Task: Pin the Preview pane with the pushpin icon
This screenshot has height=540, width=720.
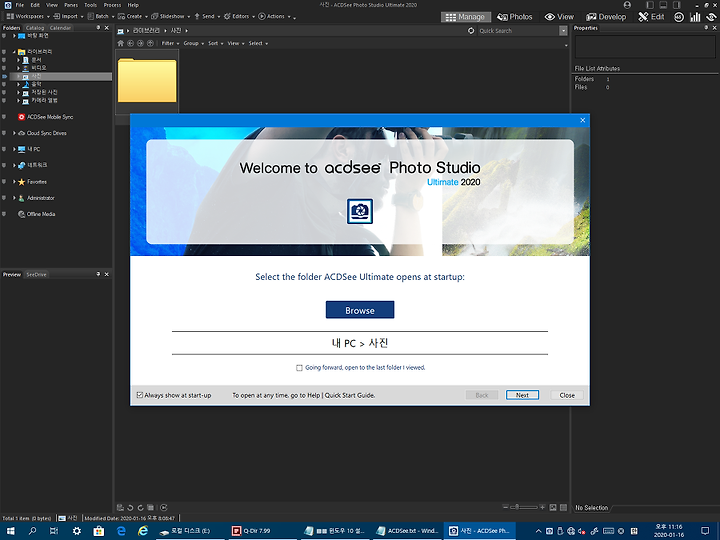Action: (98, 274)
